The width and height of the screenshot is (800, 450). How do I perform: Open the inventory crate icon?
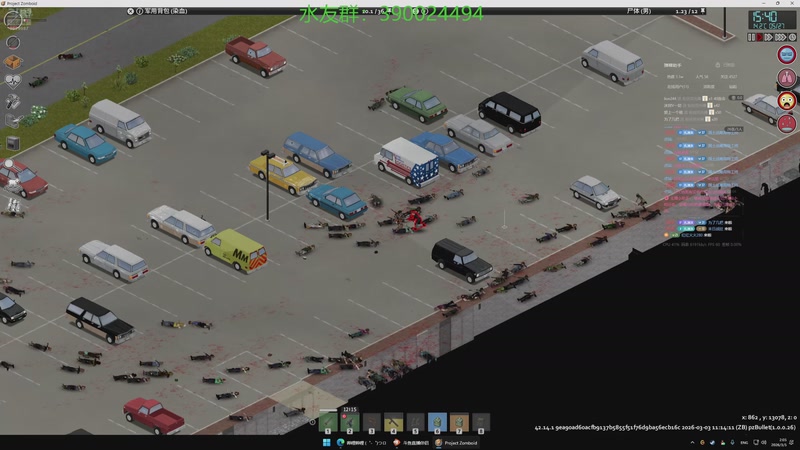click(13, 62)
